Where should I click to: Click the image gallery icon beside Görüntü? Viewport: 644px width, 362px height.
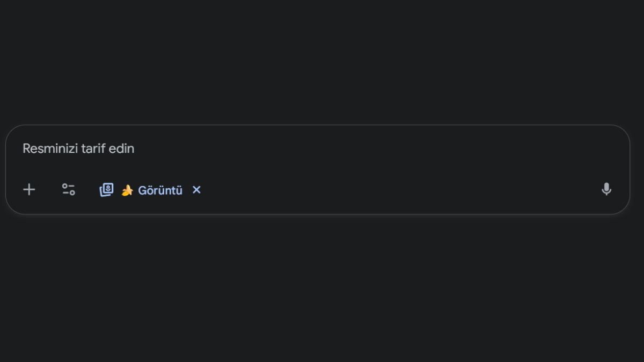[x=107, y=190]
